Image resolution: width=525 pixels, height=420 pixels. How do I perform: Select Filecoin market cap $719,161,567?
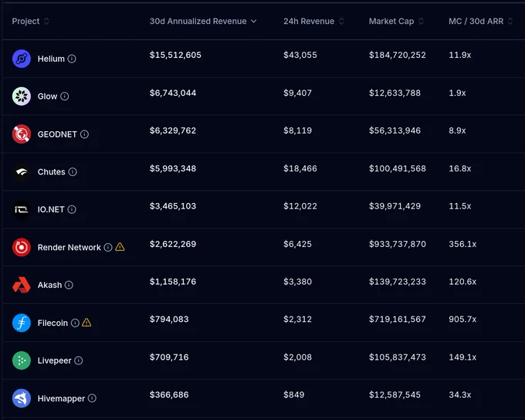point(397,319)
